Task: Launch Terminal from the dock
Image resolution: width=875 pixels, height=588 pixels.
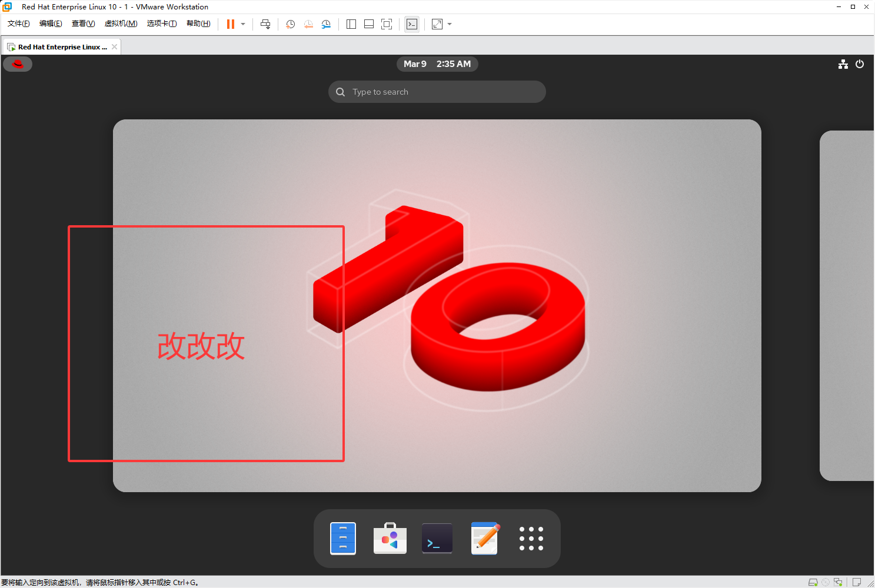Action: click(x=437, y=539)
